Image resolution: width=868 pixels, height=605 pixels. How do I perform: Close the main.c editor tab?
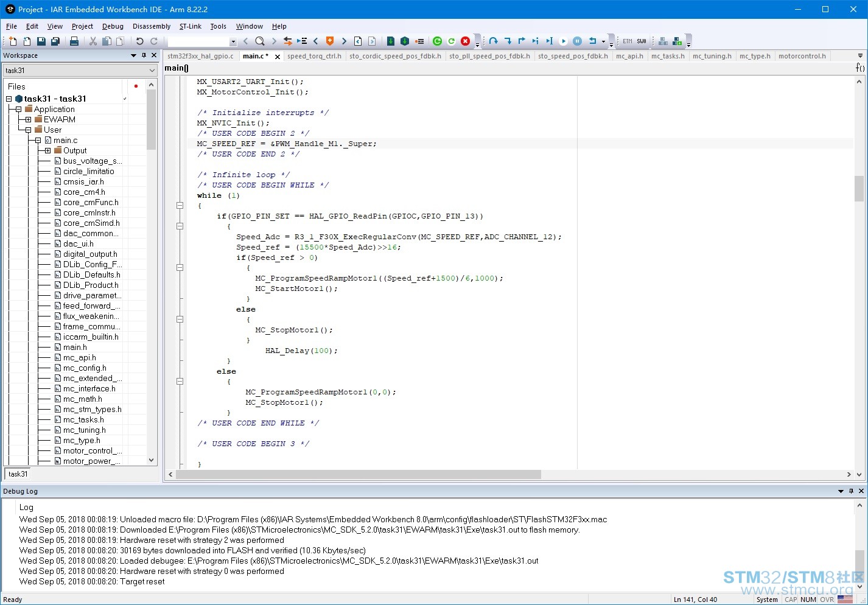point(278,57)
